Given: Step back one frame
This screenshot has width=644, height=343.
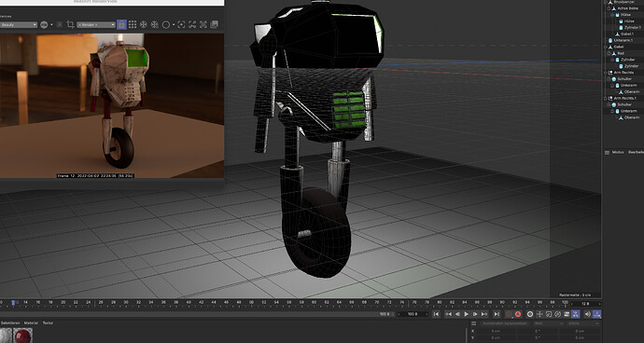Looking at the screenshot, I should pos(457,314).
